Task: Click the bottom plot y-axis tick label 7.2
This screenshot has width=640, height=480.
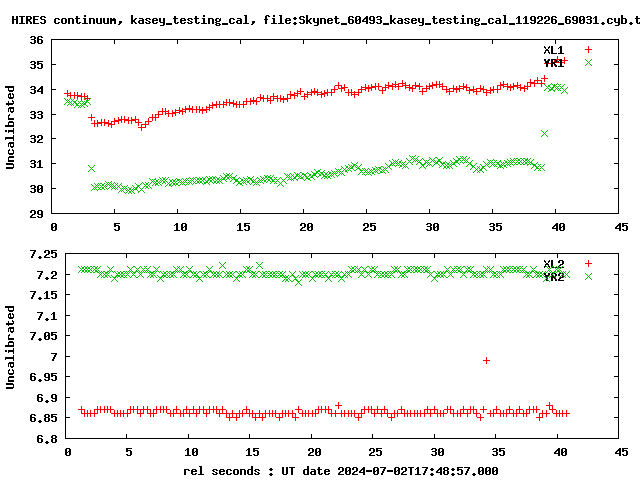Action: pos(47,275)
